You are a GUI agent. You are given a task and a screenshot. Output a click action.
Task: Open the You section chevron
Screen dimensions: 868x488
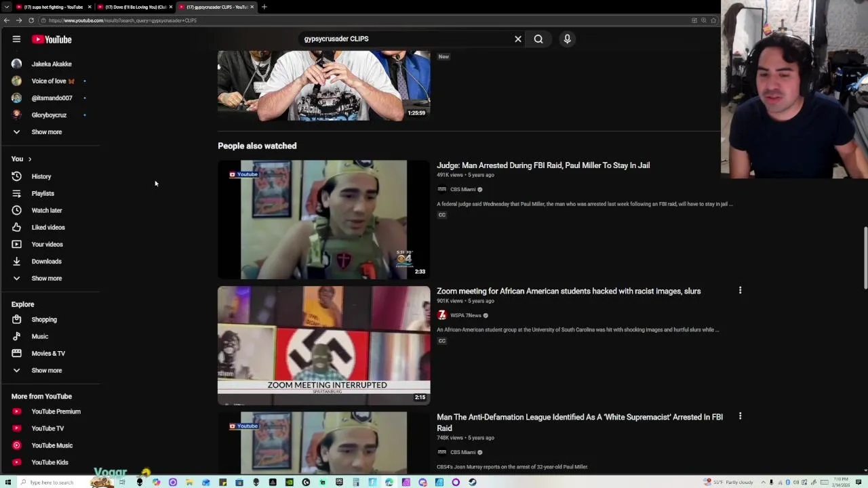point(30,159)
